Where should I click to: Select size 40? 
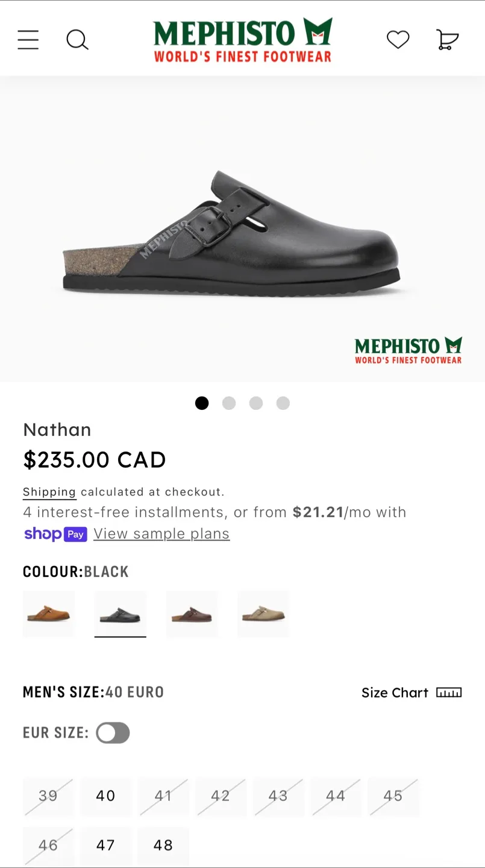(x=105, y=796)
